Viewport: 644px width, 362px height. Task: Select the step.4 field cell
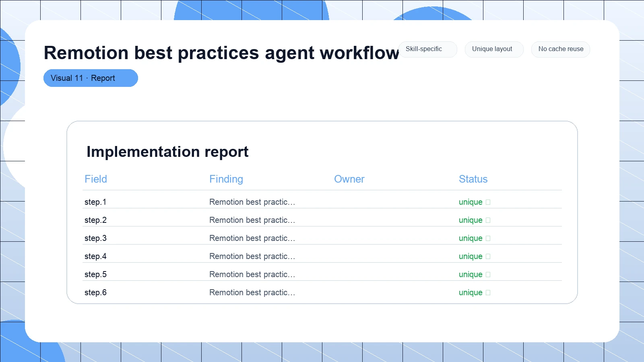(95, 256)
